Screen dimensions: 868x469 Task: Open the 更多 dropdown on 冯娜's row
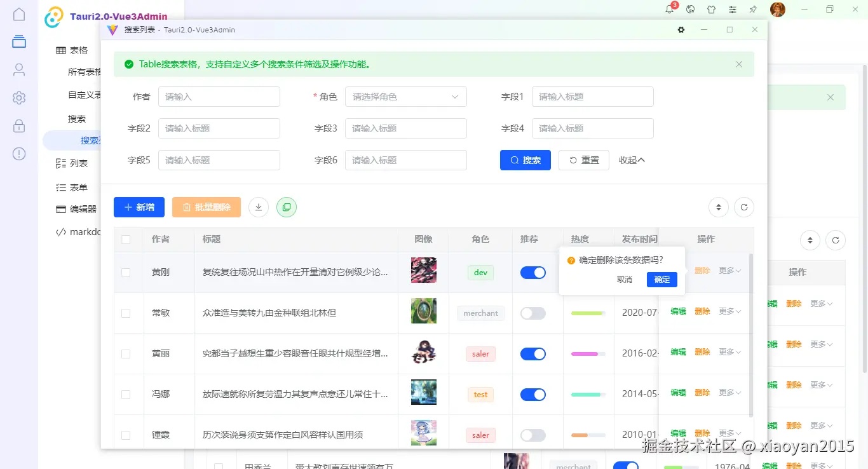tap(729, 392)
